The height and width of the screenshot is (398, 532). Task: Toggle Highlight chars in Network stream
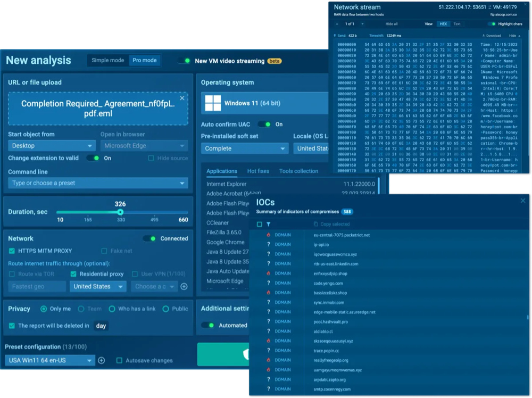492,24
